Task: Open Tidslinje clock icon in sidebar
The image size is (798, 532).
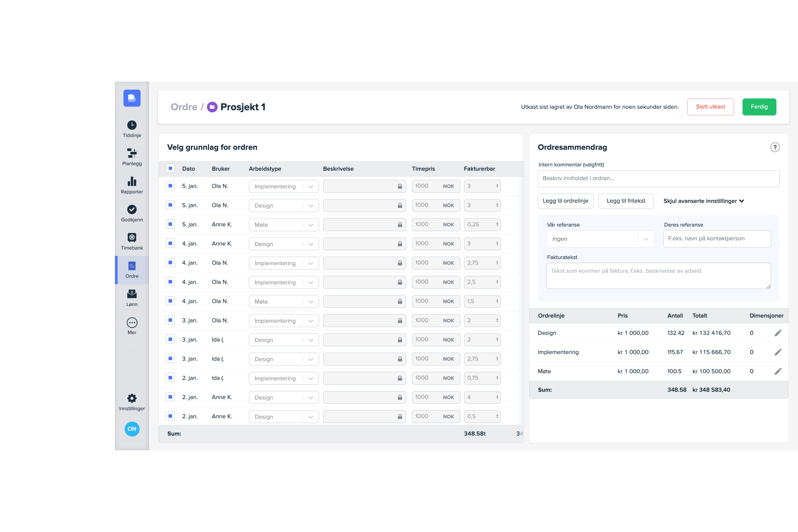Action: [132, 125]
